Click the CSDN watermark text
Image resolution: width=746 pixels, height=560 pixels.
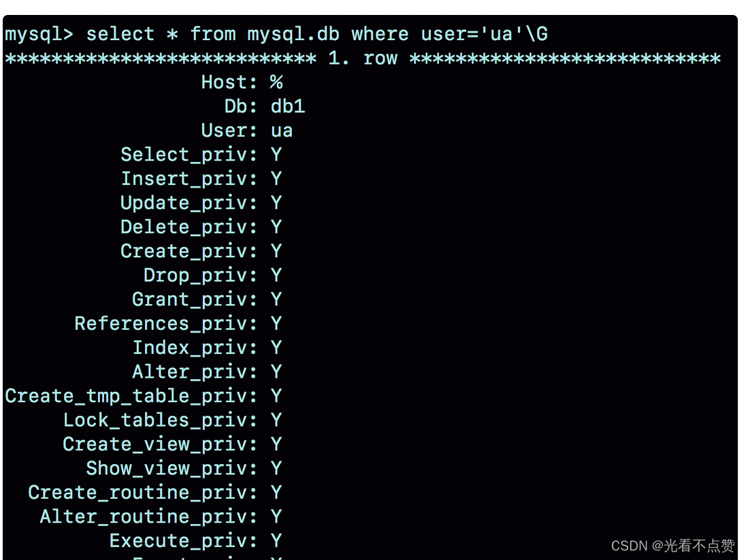point(672,546)
